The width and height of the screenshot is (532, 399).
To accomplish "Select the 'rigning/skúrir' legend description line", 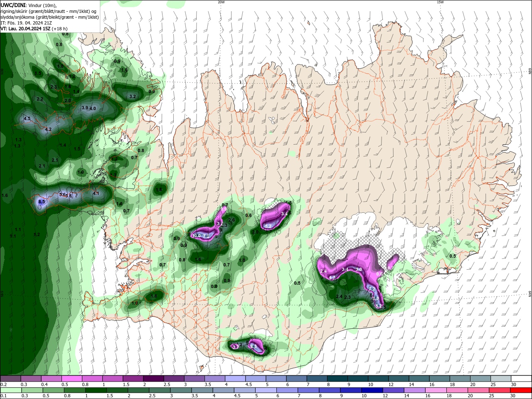I will point(49,11).
